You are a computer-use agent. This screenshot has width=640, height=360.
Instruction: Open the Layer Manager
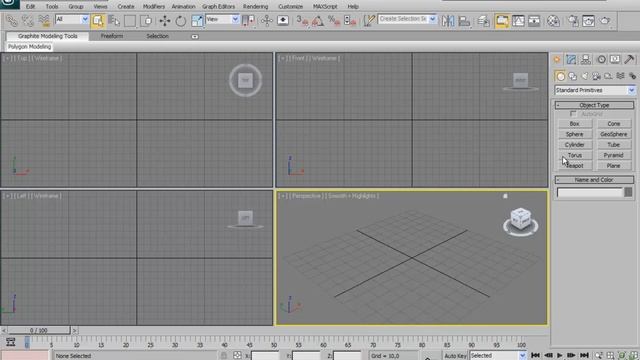(483, 21)
